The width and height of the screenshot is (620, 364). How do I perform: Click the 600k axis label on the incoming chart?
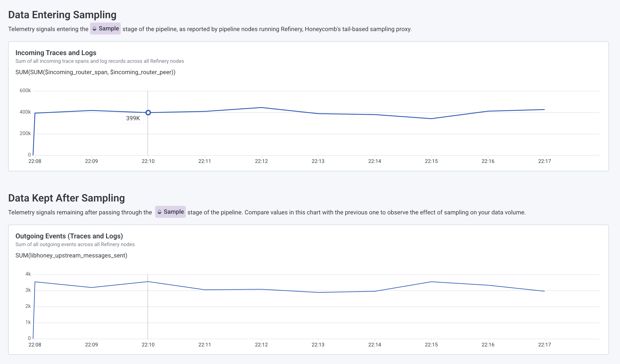[25, 90]
